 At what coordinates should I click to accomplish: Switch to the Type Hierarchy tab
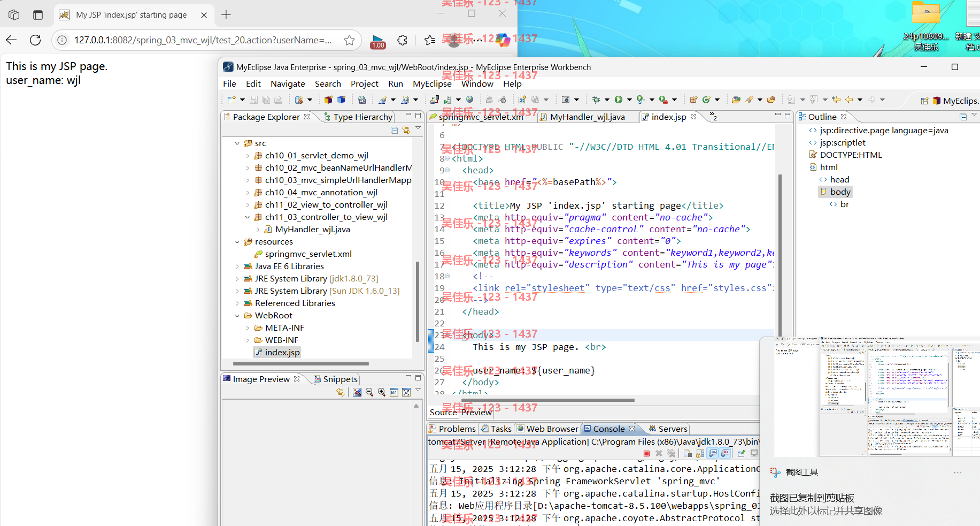(x=358, y=117)
